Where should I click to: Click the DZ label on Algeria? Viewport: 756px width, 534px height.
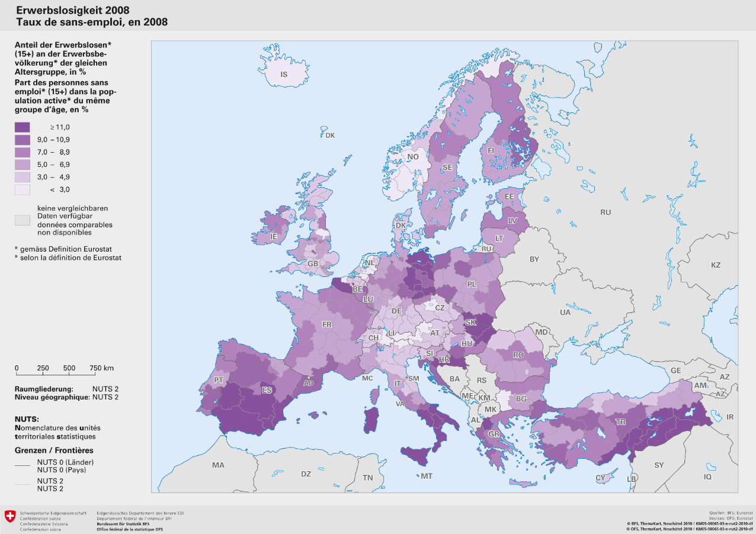coord(306,474)
